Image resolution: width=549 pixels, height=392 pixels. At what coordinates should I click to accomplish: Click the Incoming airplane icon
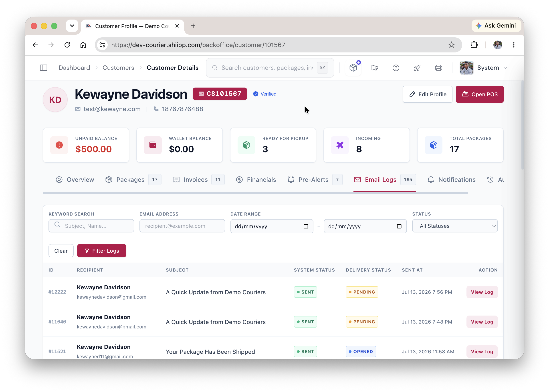coord(340,145)
